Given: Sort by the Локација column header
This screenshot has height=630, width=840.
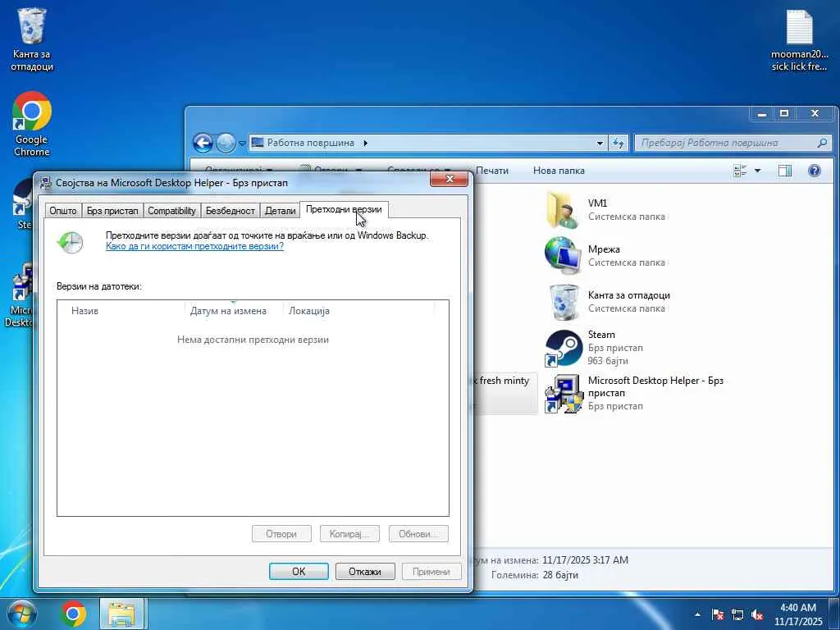Looking at the screenshot, I should coord(358,311).
